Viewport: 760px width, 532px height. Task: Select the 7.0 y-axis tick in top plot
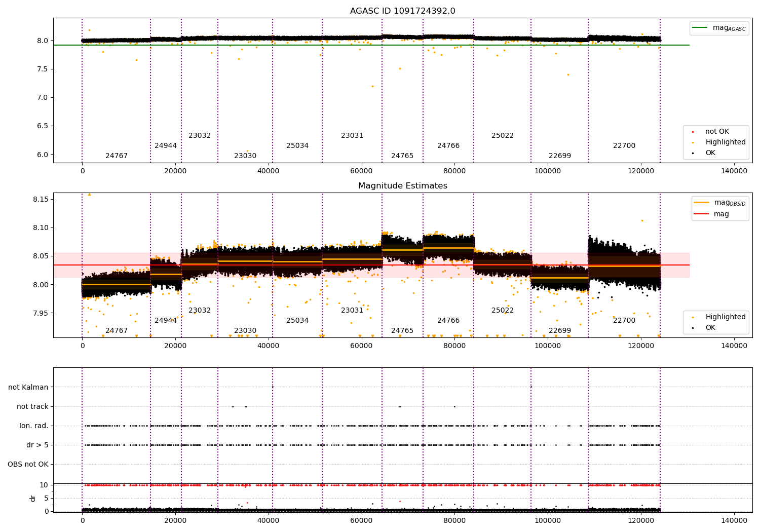pyautogui.click(x=43, y=97)
